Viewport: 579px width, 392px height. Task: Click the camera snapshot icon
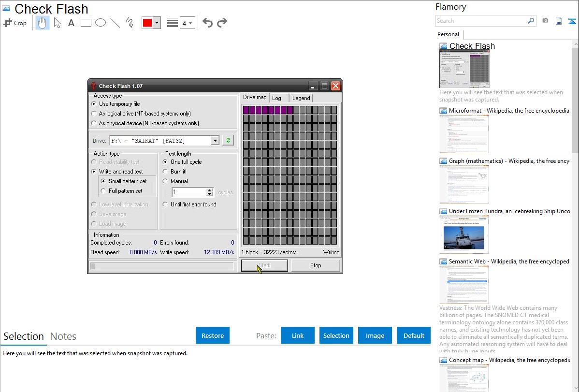545,21
